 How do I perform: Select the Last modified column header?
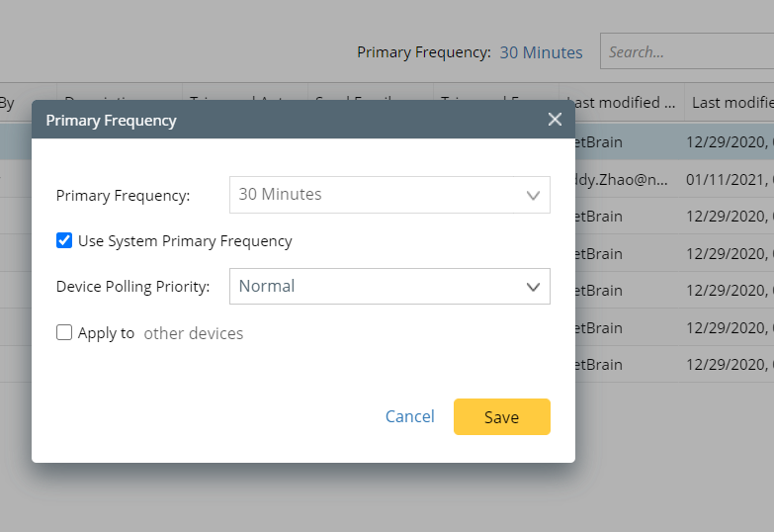coord(622,102)
